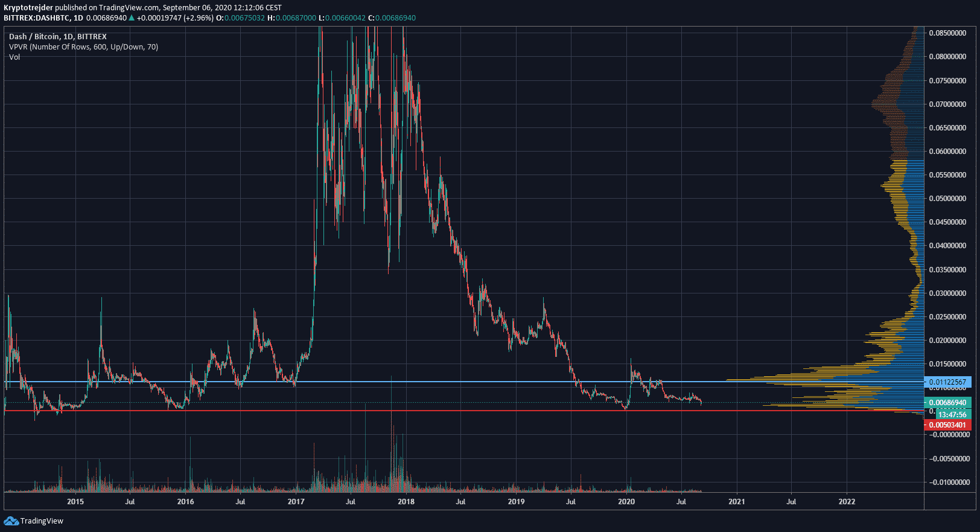Click the green 0.00686940 current price label
The image size is (980, 532).
[947, 403]
